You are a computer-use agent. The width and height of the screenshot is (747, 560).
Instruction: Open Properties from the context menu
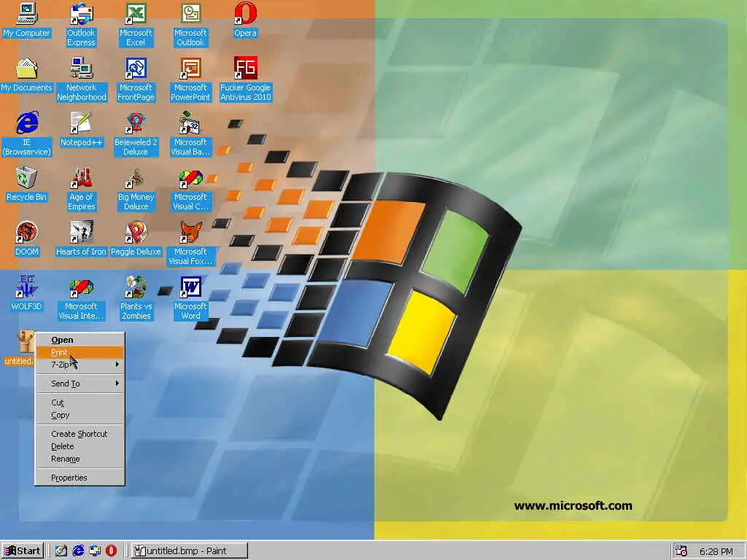coord(80,478)
